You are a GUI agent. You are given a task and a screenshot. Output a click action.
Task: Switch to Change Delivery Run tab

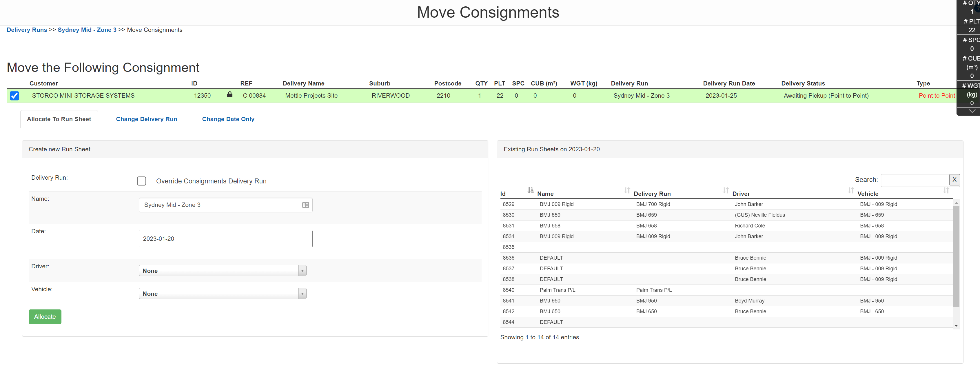pos(146,119)
